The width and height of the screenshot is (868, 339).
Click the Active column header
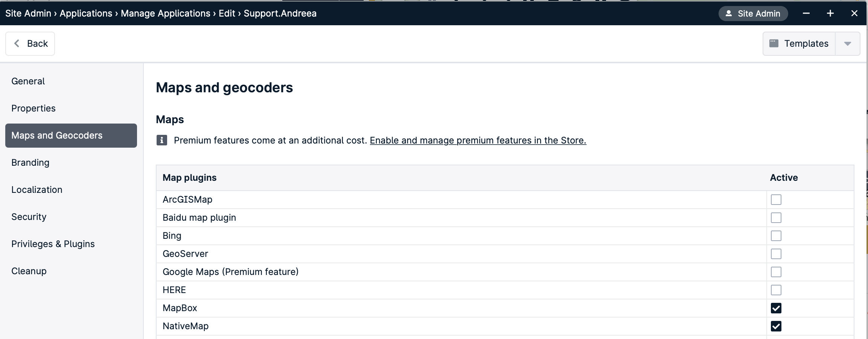[784, 177]
